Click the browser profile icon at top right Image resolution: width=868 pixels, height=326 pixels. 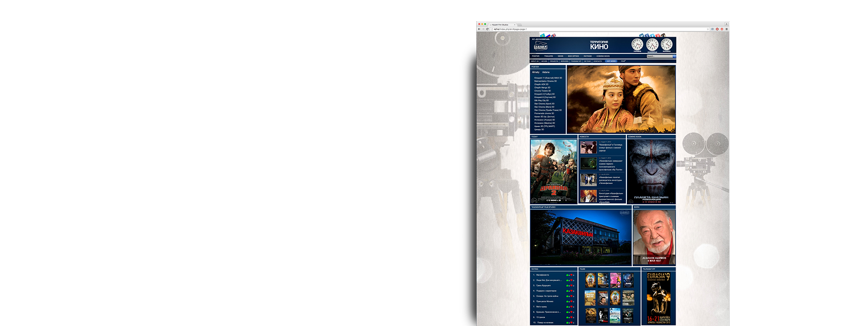tap(727, 24)
